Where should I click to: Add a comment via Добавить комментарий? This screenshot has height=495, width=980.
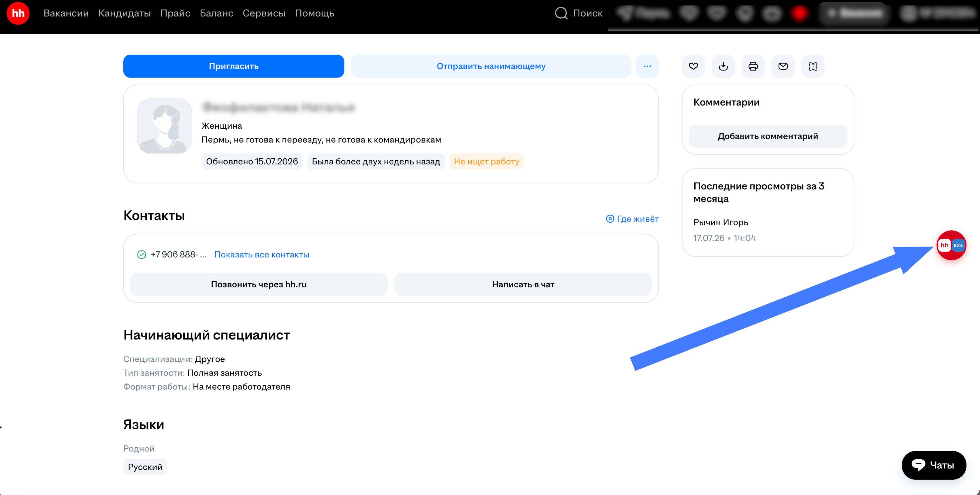[x=768, y=136]
